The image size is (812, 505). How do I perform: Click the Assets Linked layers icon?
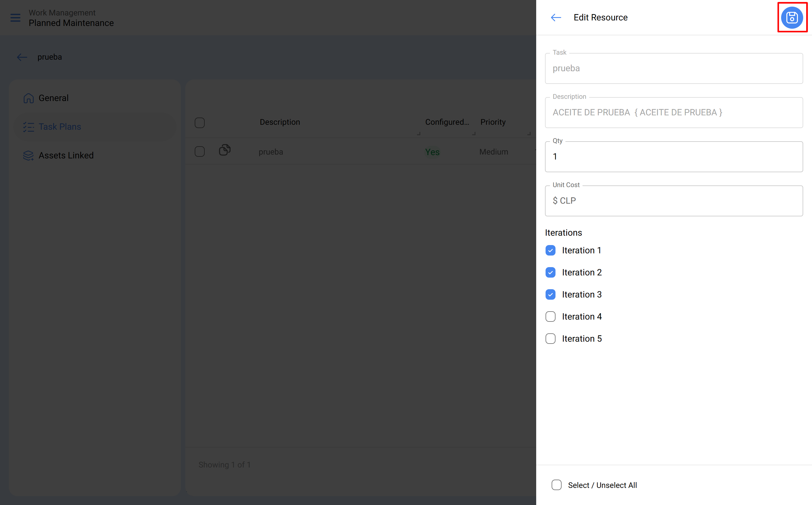[28, 155]
